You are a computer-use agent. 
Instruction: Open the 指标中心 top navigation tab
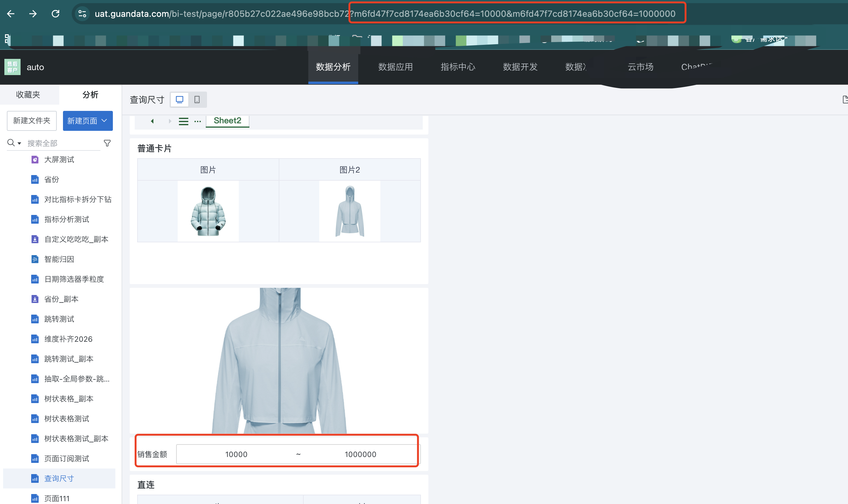458,67
